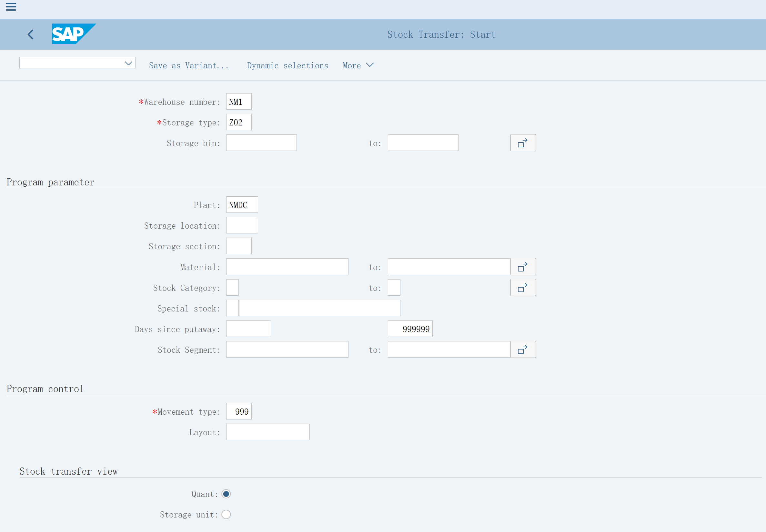The width and height of the screenshot is (766, 532).
Task: Open Dynamic selections
Action: (x=287, y=65)
